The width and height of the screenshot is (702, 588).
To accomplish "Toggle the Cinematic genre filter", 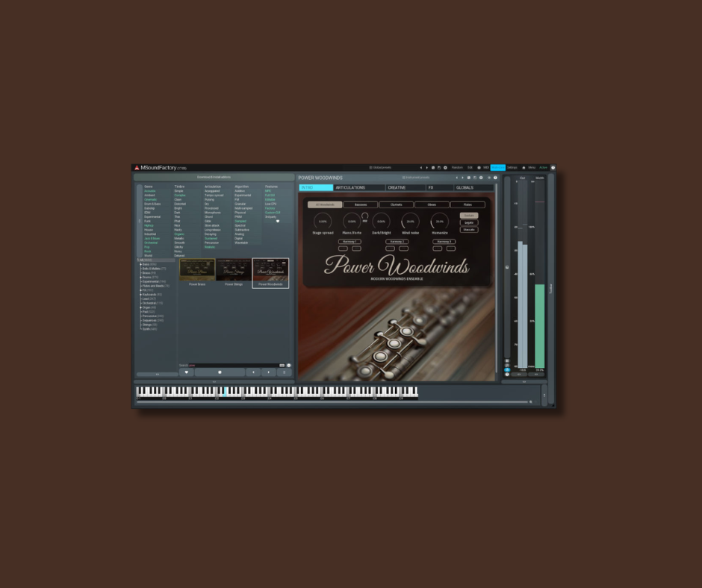I will (150, 199).
